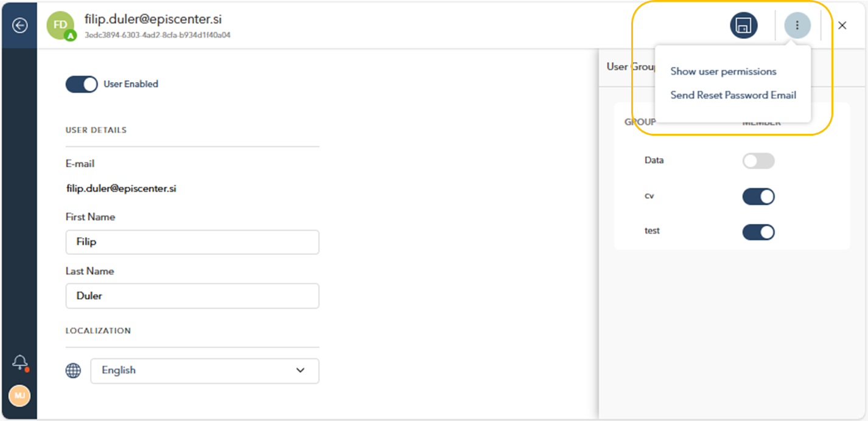Enable membership in the Data group
Image resolution: width=868 pixels, height=421 pixels.
click(x=758, y=161)
